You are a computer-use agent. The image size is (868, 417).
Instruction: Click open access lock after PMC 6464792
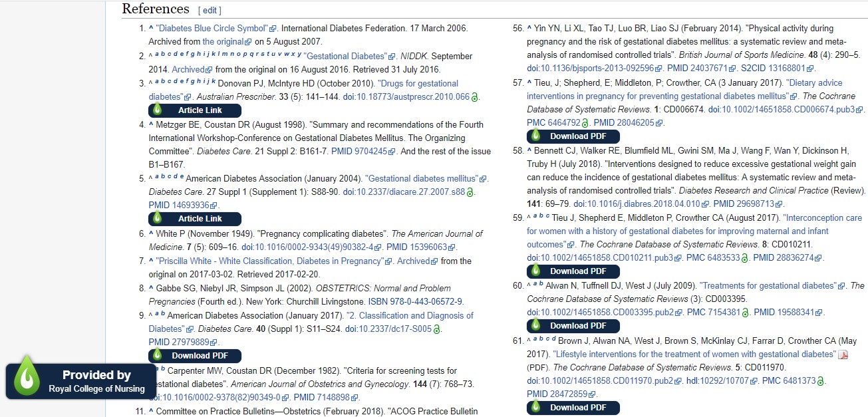click(x=585, y=123)
